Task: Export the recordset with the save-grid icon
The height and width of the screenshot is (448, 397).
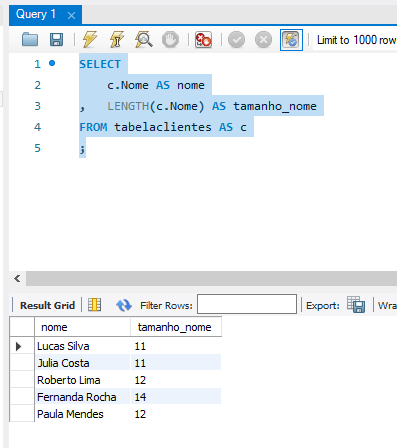Action: 356,304
